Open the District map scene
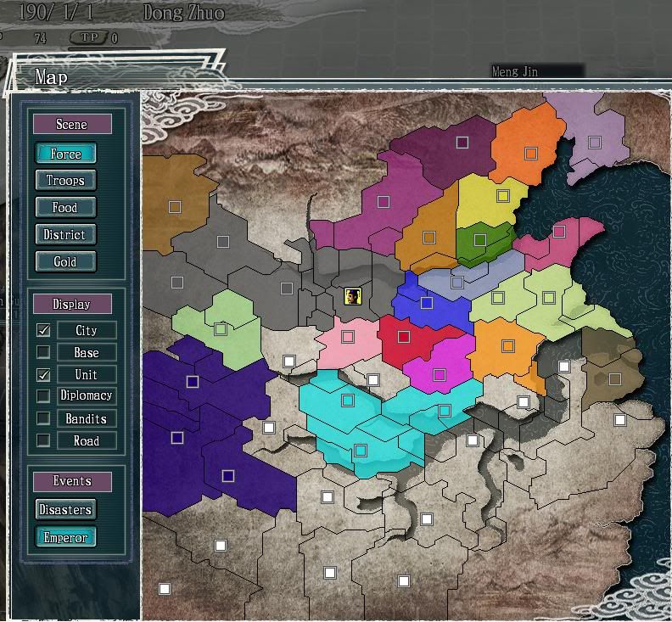 (65, 234)
